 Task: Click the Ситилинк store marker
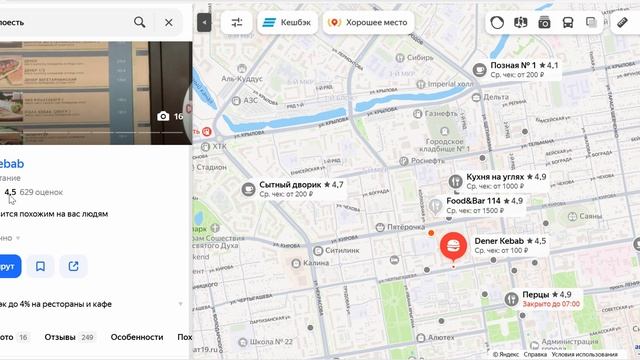318,251
